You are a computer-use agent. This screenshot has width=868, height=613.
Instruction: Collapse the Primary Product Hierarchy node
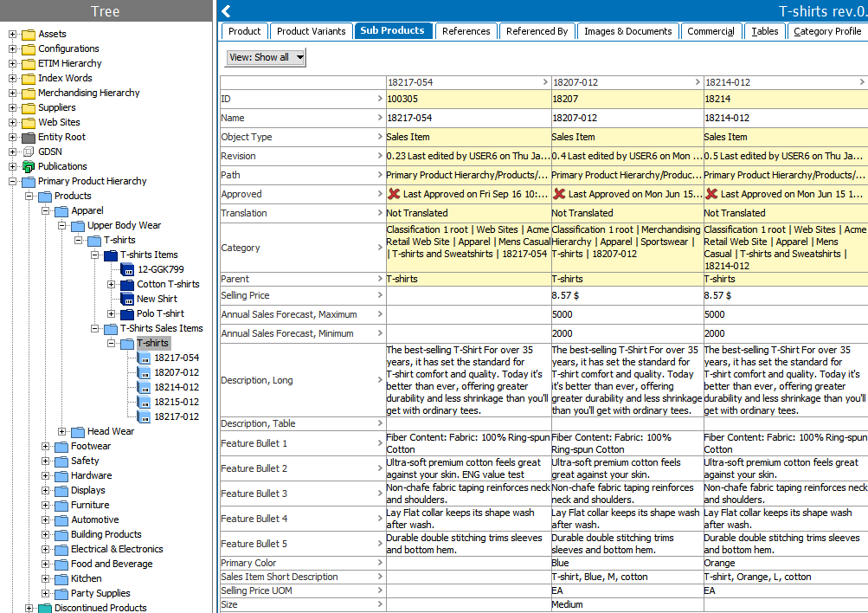point(12,181)
